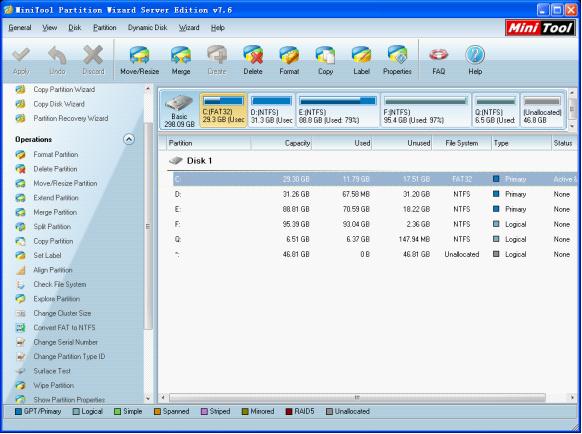The width and height of the screenshot is (582, 434).
Task: Click the Undo toolbar icon
Action: click(57, 61)
